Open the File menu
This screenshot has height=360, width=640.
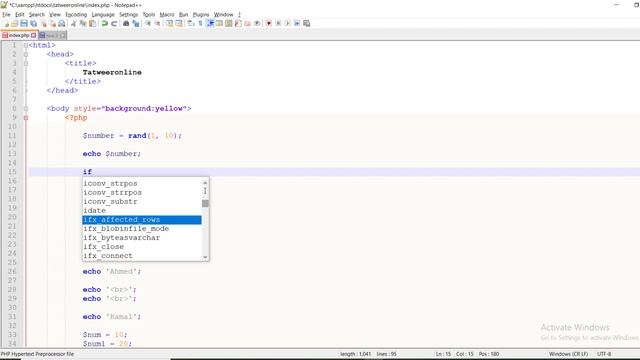6,15
